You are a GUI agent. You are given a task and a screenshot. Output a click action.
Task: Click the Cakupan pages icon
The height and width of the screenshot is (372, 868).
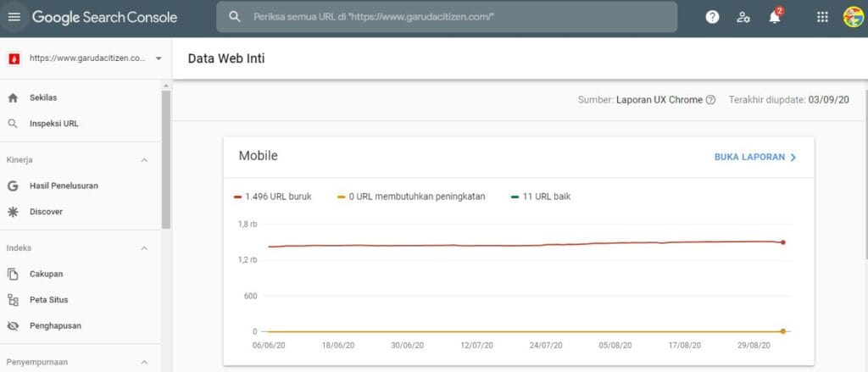pyautogui.click(x=13, y=274)
